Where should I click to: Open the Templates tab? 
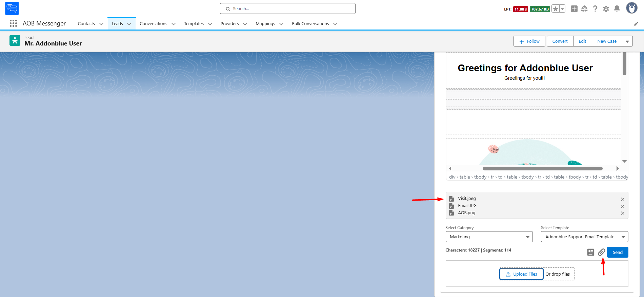click(194, 23)
